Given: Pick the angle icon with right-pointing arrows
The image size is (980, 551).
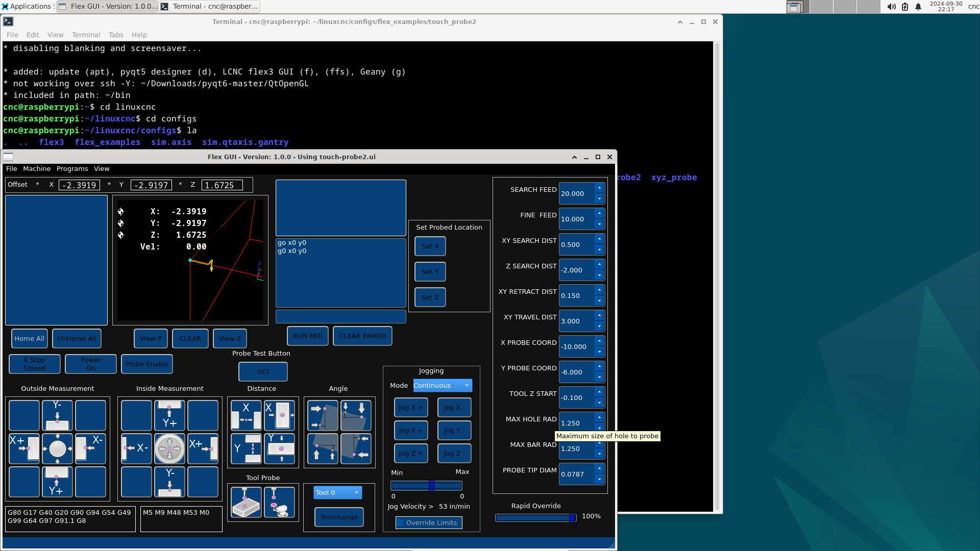Looking at the screenshot, I should tap(323, 415).
